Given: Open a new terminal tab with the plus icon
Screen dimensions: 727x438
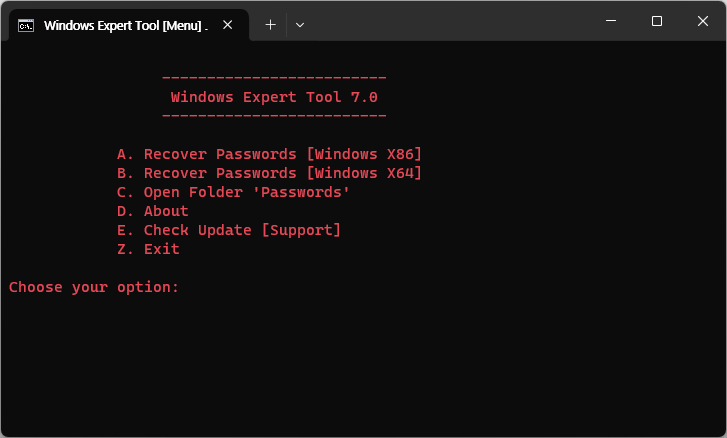Looking at the screenshot, I should (270, 25).
